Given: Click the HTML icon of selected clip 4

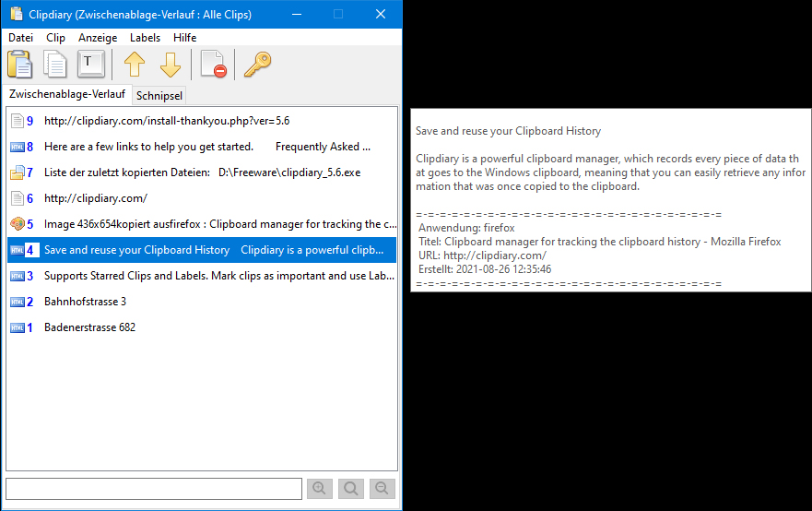Looking at the screenshot, I should pos(18,250).
